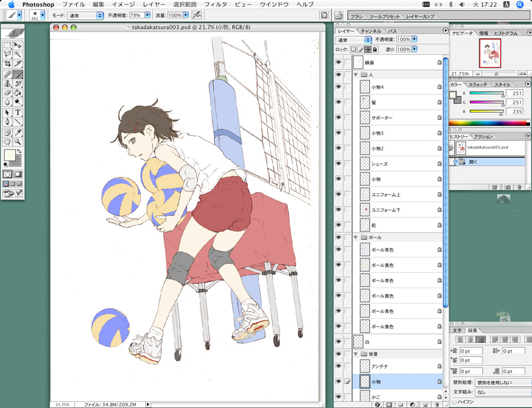
Task: Open the layer opacity slider popup
Action: coord(414,40)
